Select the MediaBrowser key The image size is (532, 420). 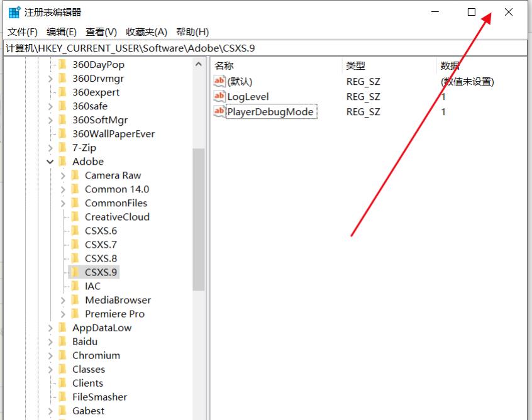[x=118, y=300]
